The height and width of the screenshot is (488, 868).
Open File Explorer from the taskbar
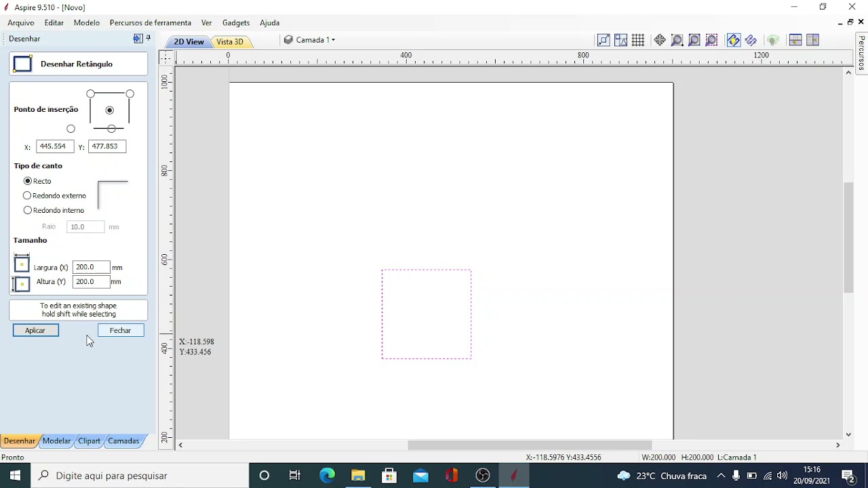[358, 475]
